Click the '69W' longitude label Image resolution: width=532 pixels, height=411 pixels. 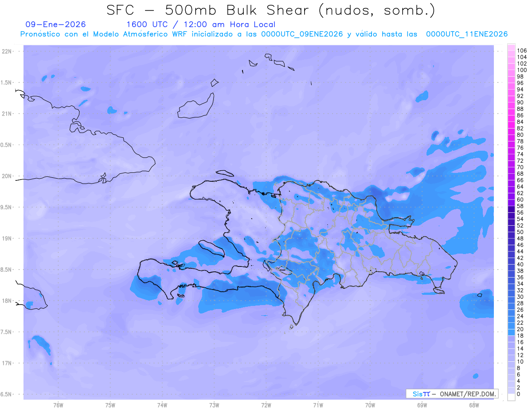pyautogui.click(x=422, y=405)
